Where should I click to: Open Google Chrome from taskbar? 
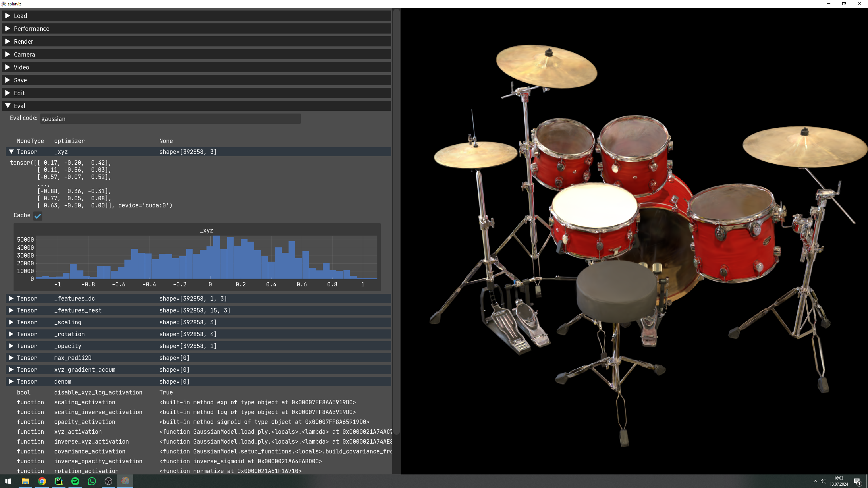click(42, 481)
